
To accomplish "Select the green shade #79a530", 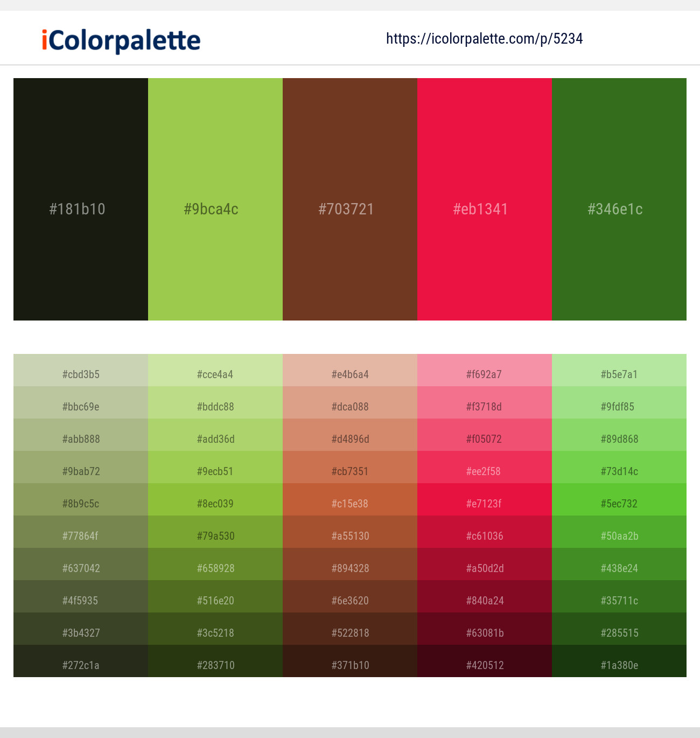I will 215,535.
